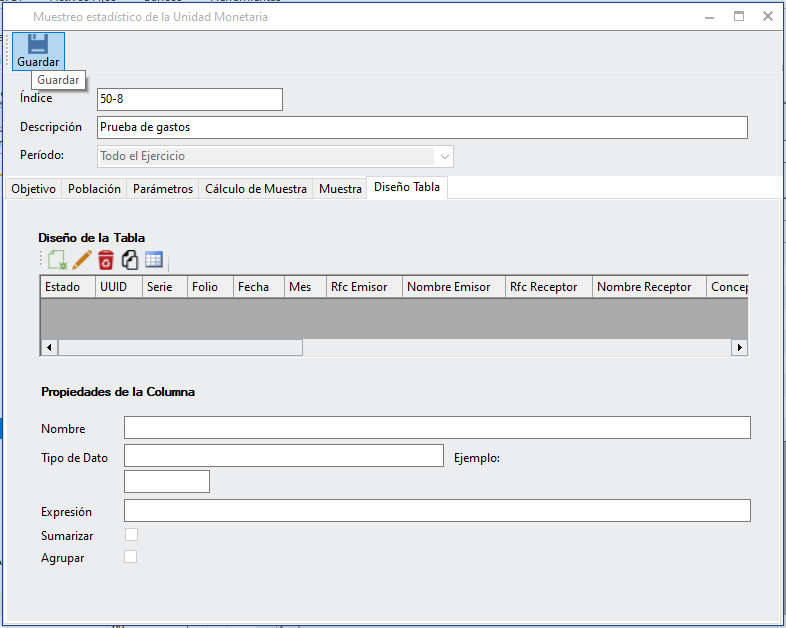Enable the Sumarizar checkbox
The image size is (786, 628).
[x=131, y=535]
